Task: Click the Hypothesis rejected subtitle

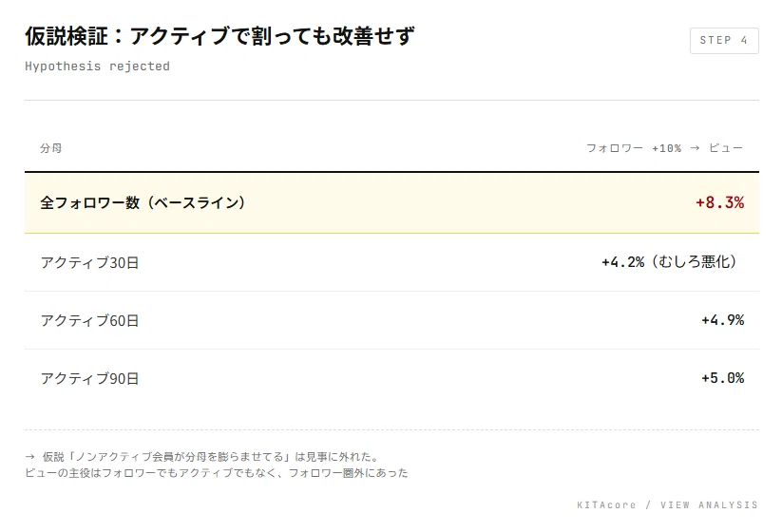Action: 97,66
